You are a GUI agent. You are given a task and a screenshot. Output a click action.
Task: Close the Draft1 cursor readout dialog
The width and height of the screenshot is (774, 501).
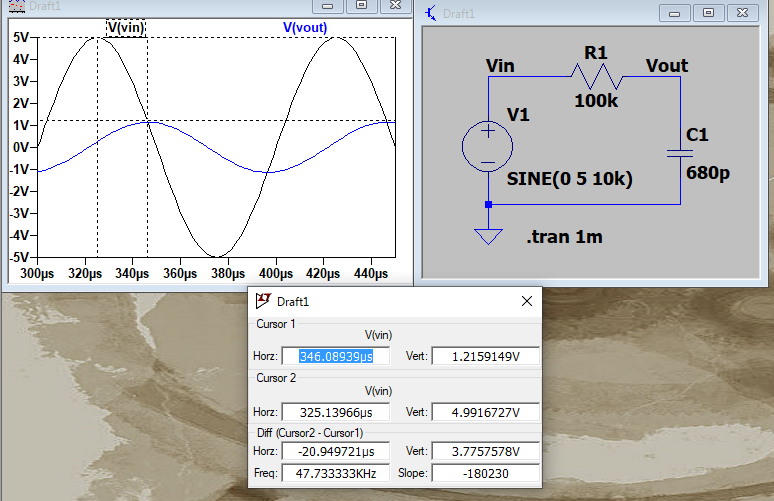pos(527,301)
